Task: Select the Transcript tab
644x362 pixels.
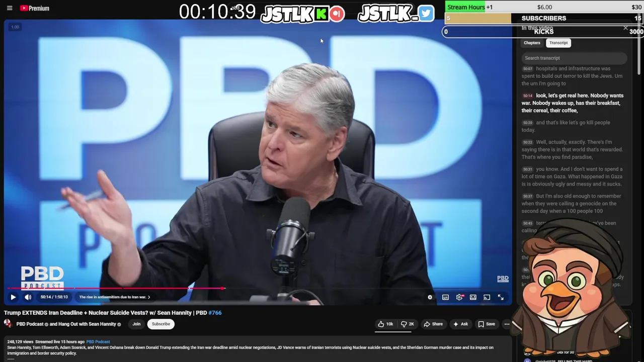Action: [x=558, y=43]
